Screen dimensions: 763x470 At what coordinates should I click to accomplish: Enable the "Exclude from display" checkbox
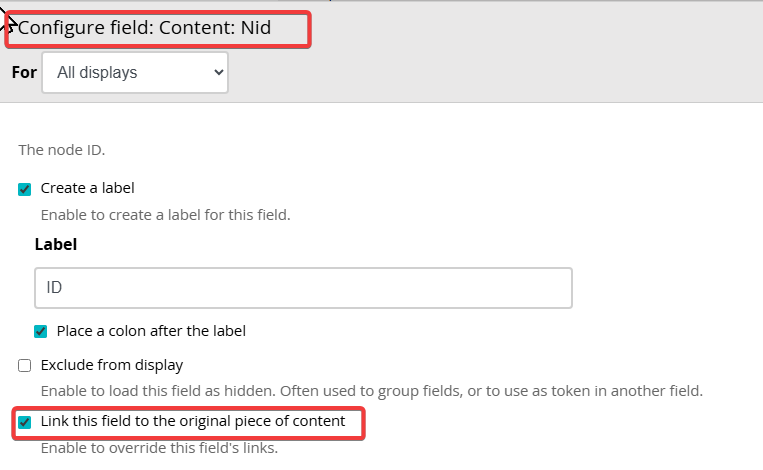(x=25, y=366)
